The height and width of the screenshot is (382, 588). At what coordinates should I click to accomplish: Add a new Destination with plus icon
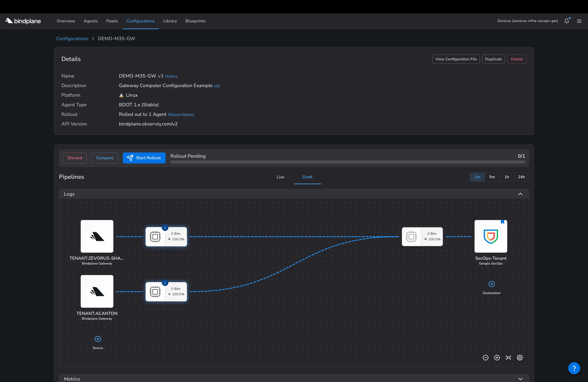pyautogui.click(x=492, y=284)
